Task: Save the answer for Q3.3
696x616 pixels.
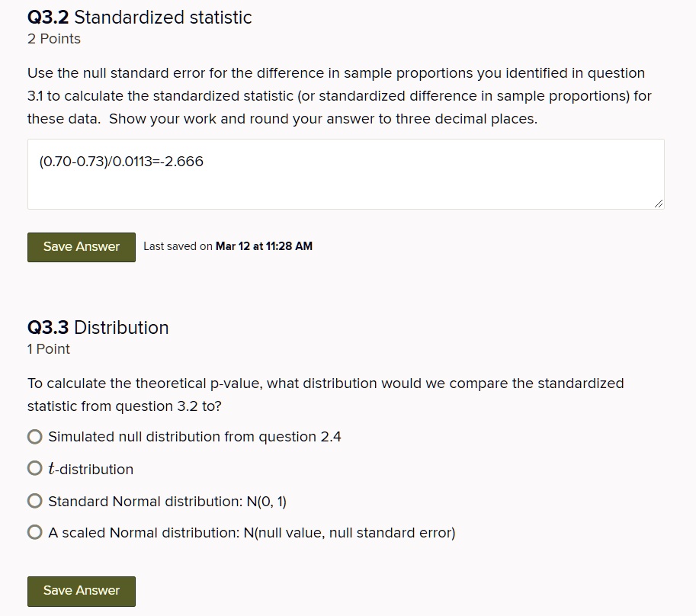Action: tap(81, 591)
